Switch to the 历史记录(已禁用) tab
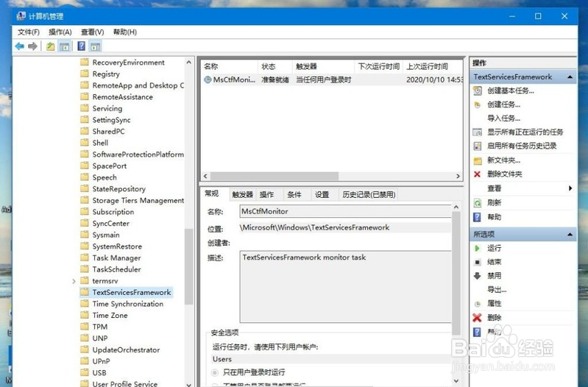Image resolution: width=588 pixels, height=387 pixels. point(369,195)
